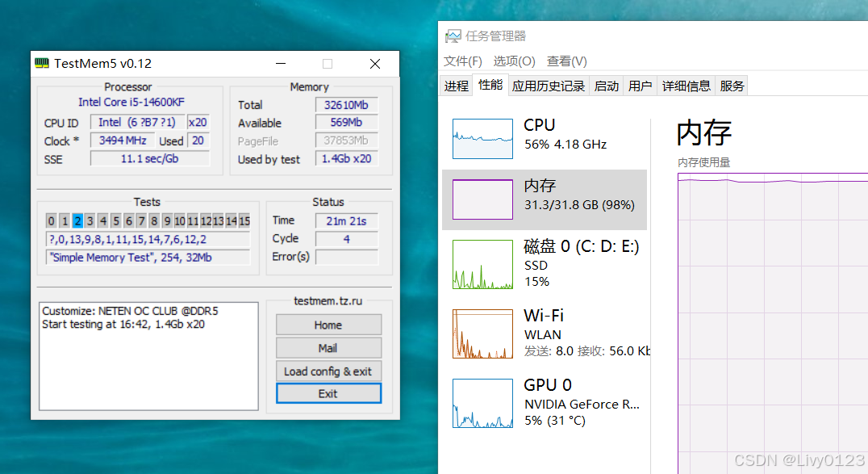Screen dimensions: 868x474
Task: Click the "Simple Memory Test", 254, 32Mb field
Action: pos(148,258)
